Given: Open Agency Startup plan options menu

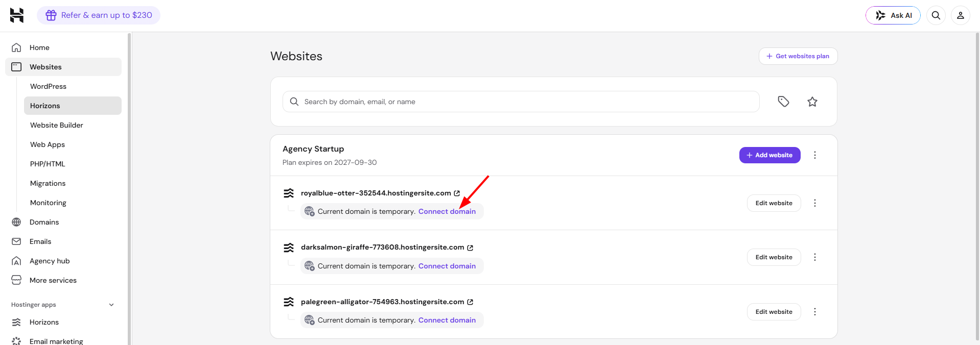Looking at the screenshot, I should point(815,155).
